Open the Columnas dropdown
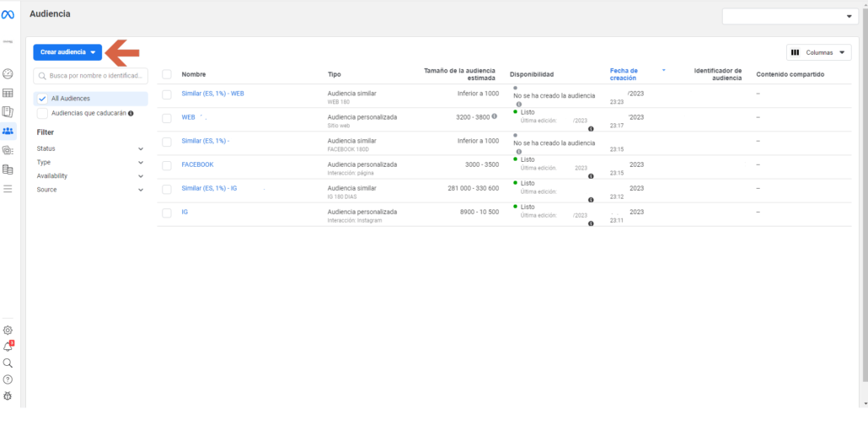The width and height of the screenshot is (868, 425). point(818,52)
